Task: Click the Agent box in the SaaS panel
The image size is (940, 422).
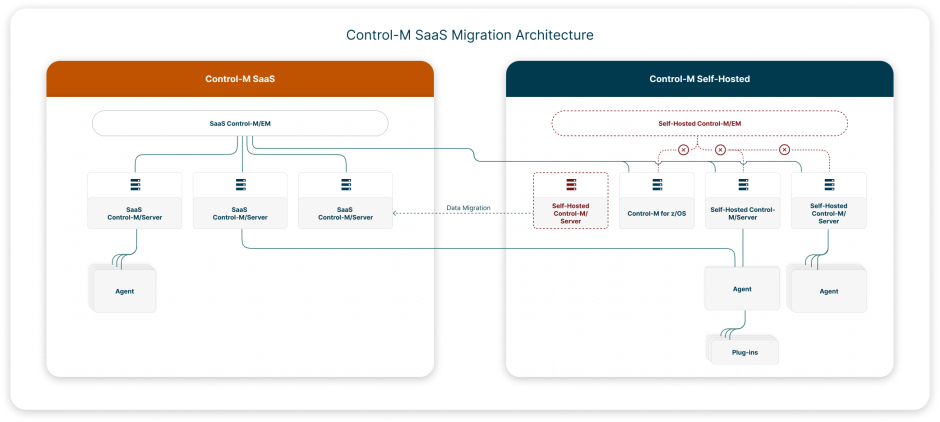Action: pos(124,291)
